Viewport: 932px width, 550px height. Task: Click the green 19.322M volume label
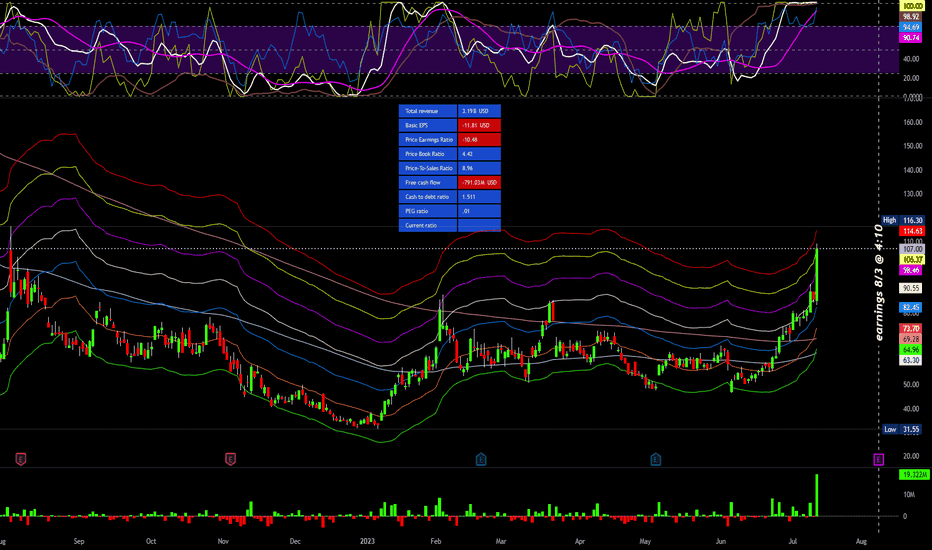[x=914, y=474]
